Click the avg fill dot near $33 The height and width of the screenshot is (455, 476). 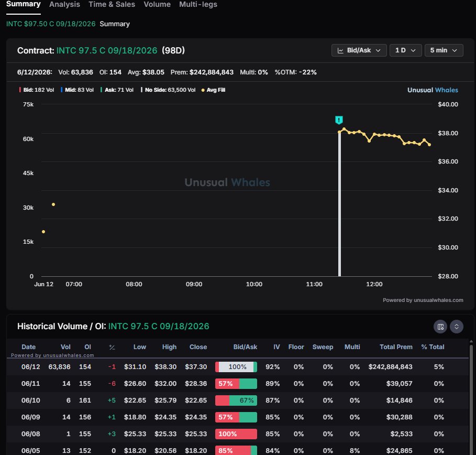pyautogui.click(x=53, y=204)
